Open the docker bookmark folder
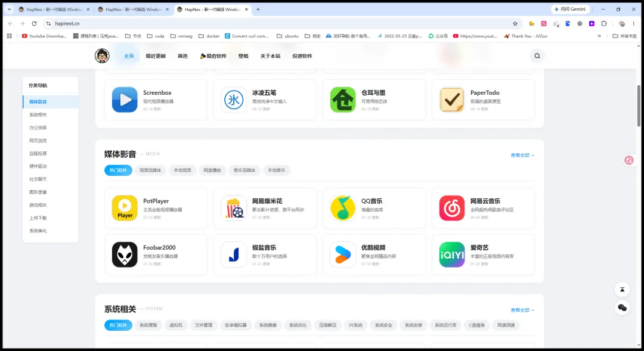 pos(209,36)
